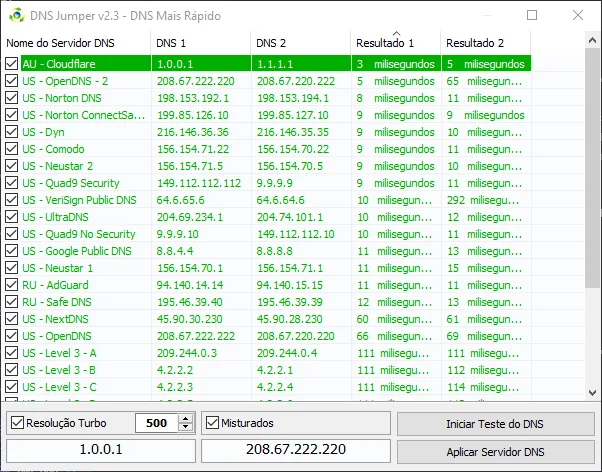The width and height of the screenshot is (602, 472).
Task: Select the US - Quad9 Security server name
Action: (x=71, y=183)
